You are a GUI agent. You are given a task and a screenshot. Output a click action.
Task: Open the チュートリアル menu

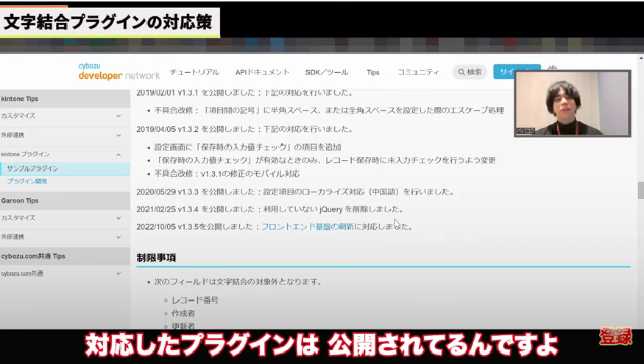click(194, 72)
